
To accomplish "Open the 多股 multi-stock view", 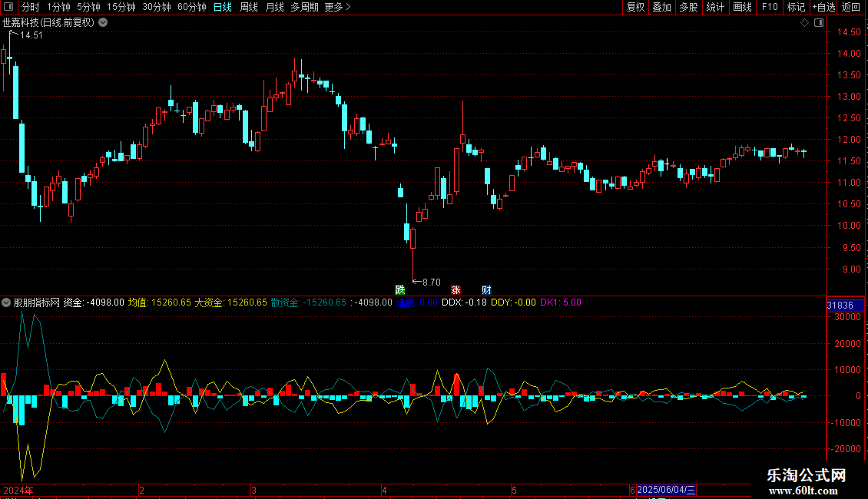I will pyautogui.click(x=689, y=7).
